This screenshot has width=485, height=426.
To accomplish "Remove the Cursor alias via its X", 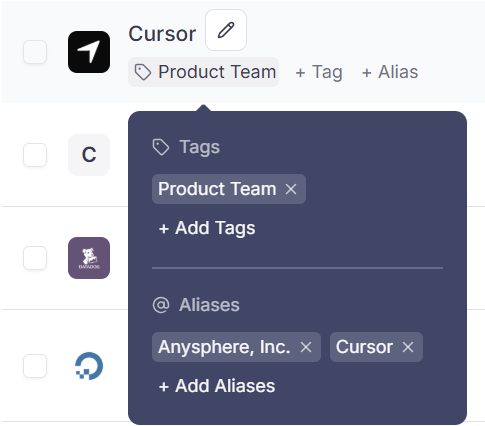I will click(x=408, y=347).
